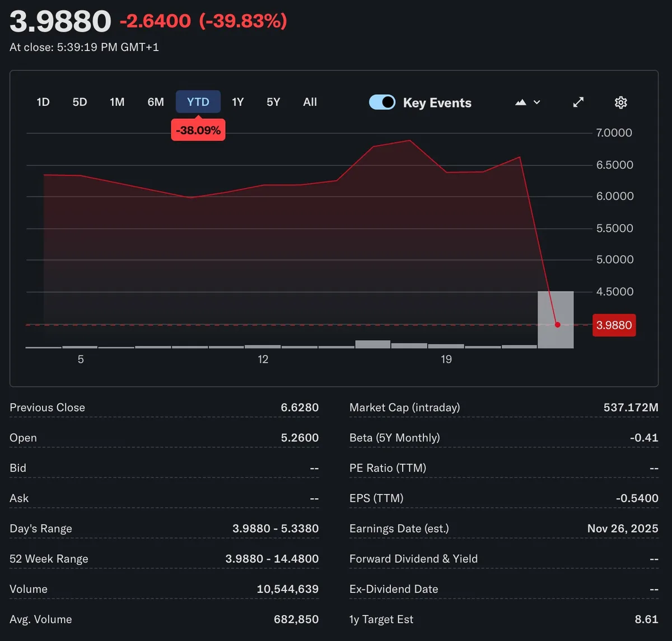The height and width of the screenshot is (641, 672).
Task: Toggle the Key Events switch off
Action: click(x=382, y=103)
